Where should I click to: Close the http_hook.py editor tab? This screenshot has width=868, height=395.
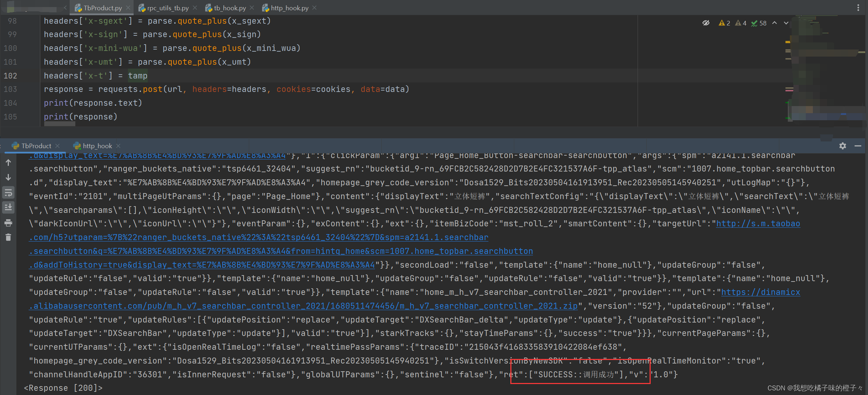(314, 8)
